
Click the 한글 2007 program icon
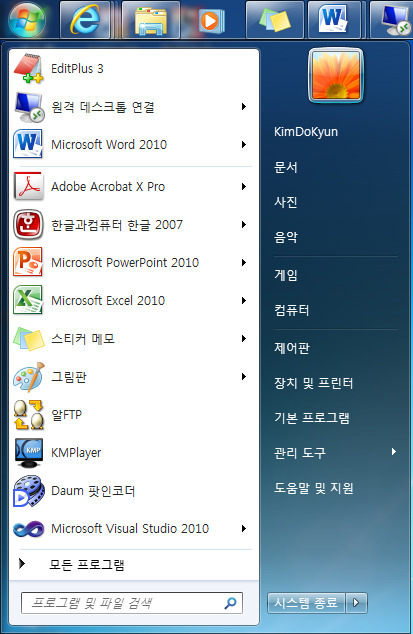(x=28, y=224)
